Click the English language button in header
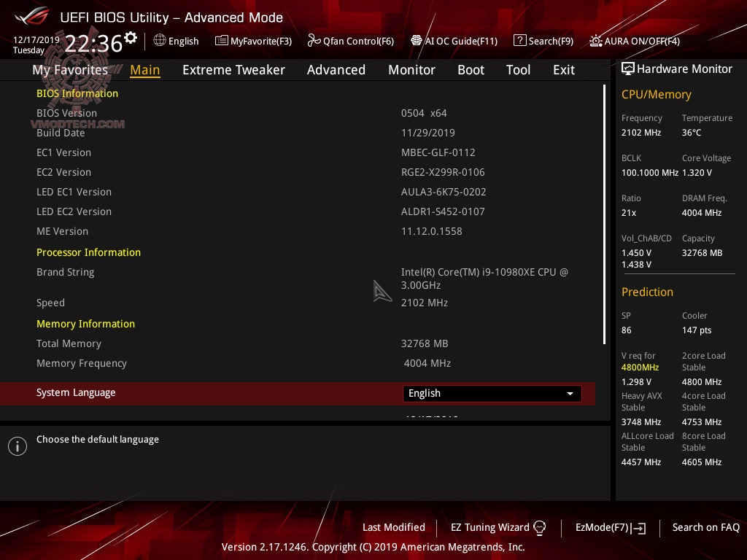747x560 pixels. point(176,41)
